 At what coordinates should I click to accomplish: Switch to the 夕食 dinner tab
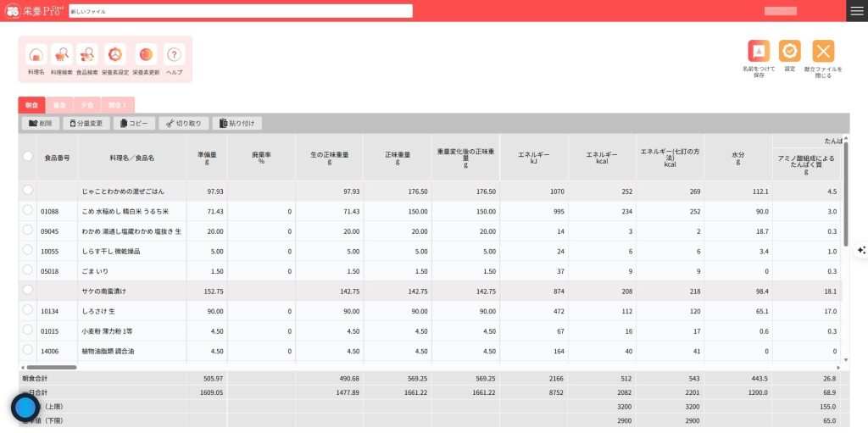coord(87,105)
